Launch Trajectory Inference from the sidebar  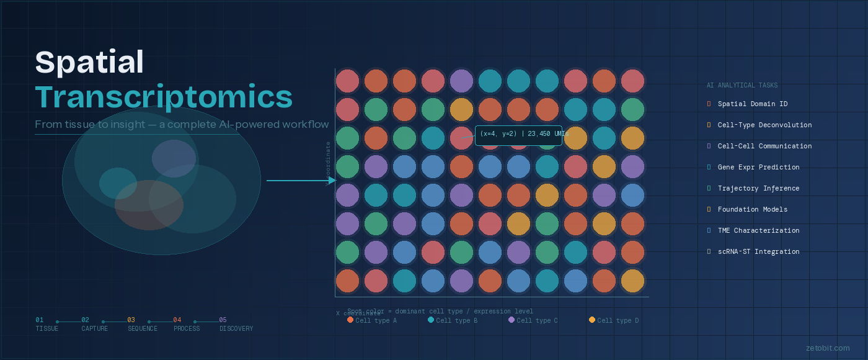pos(708,188)
